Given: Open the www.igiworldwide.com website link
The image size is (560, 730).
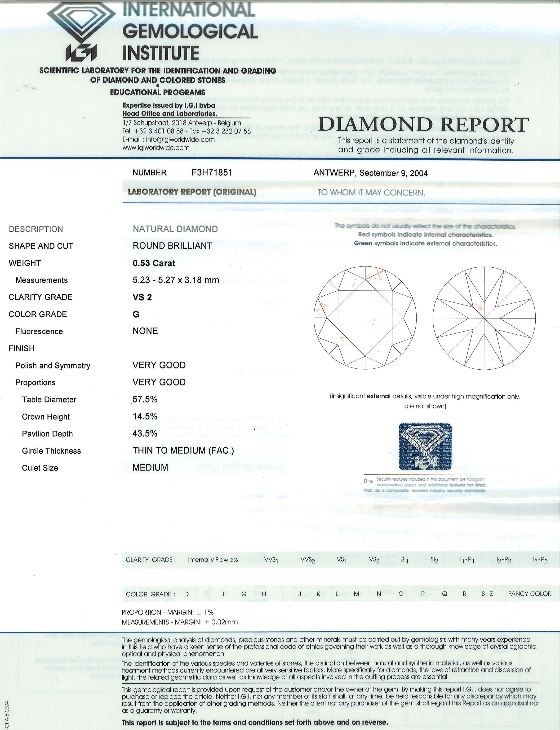Looking at the screenshot, I should [156, 148].
